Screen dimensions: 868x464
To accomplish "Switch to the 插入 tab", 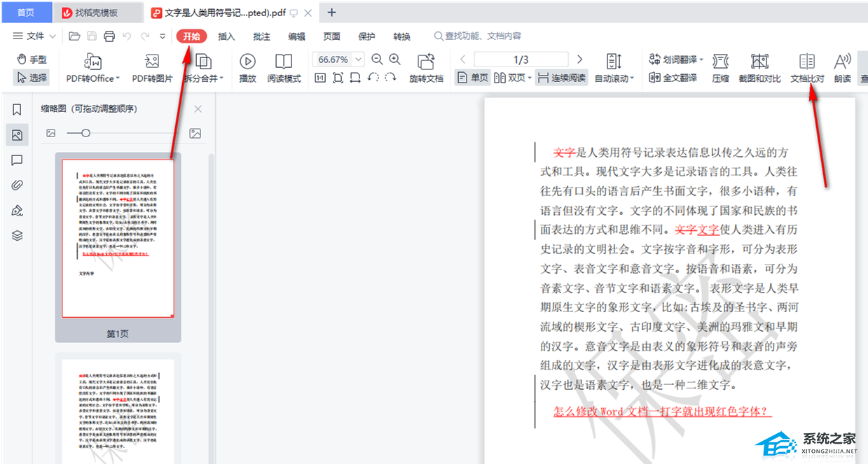I will 226,36.
